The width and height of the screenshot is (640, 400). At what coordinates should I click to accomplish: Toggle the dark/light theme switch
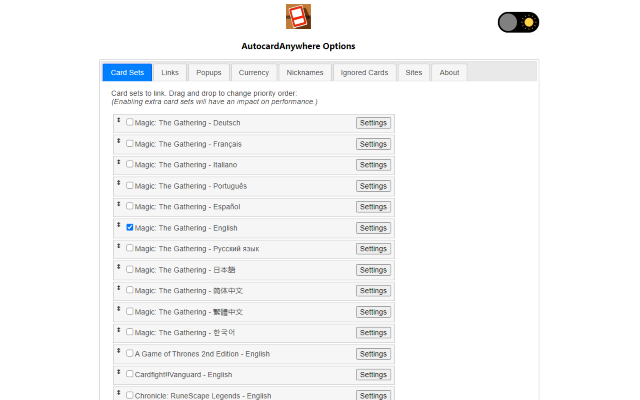tap(518, 22)
